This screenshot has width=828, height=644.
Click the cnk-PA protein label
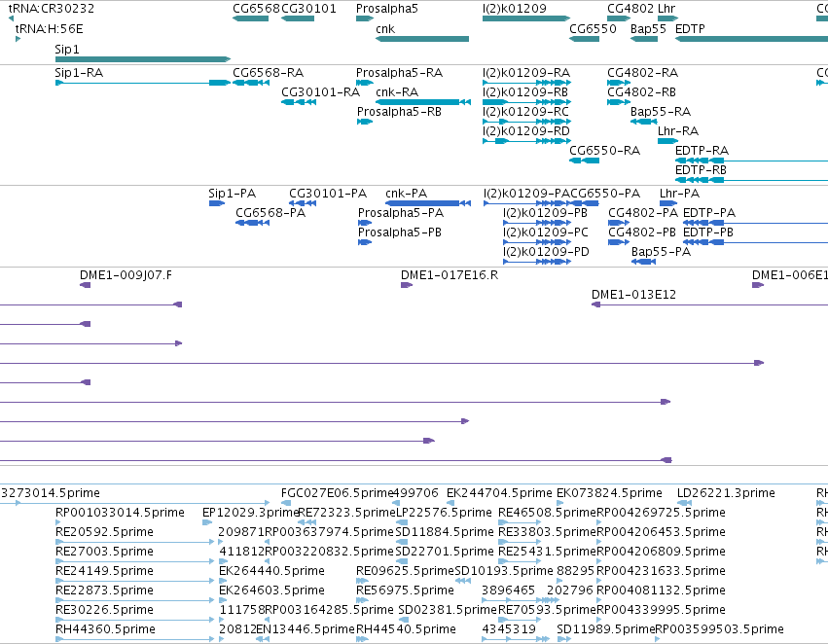[406, 194]
